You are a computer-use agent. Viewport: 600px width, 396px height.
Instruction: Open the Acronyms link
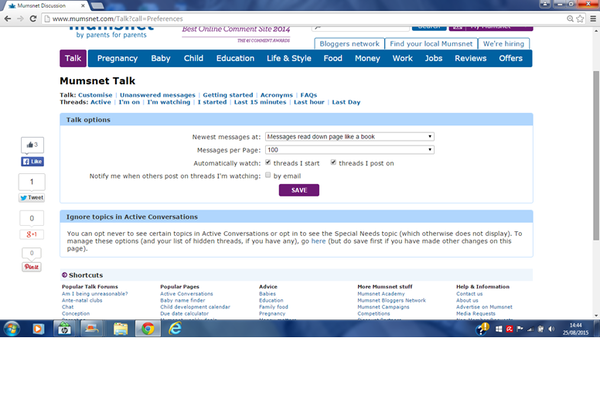coord(277,95)
